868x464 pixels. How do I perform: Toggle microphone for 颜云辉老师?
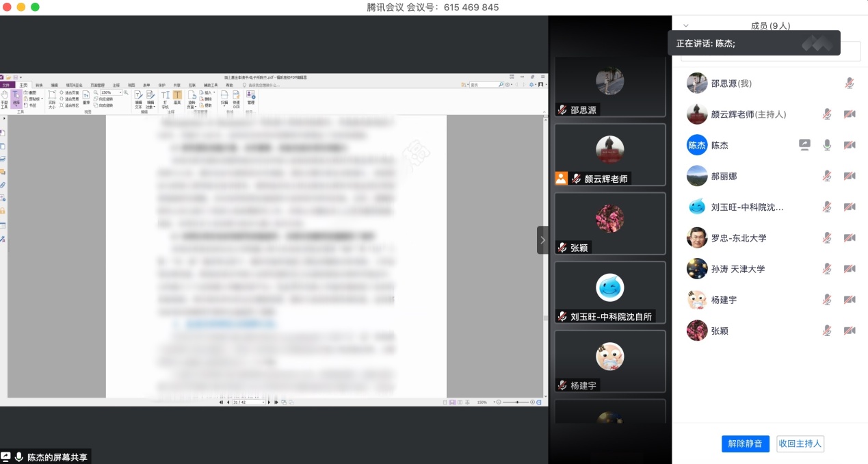click(x=827, y=114)
